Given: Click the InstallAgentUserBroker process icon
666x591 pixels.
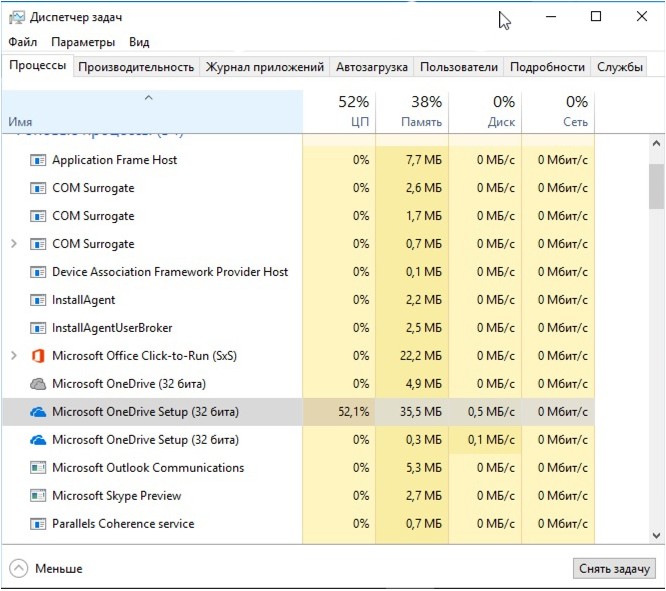Looking at the screenshot, I should [38, 328].
